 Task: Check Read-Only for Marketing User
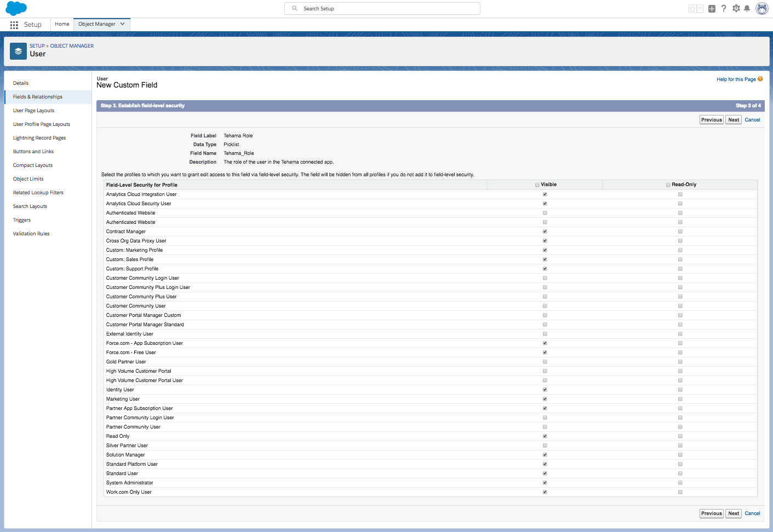click(x=680, y=399)
